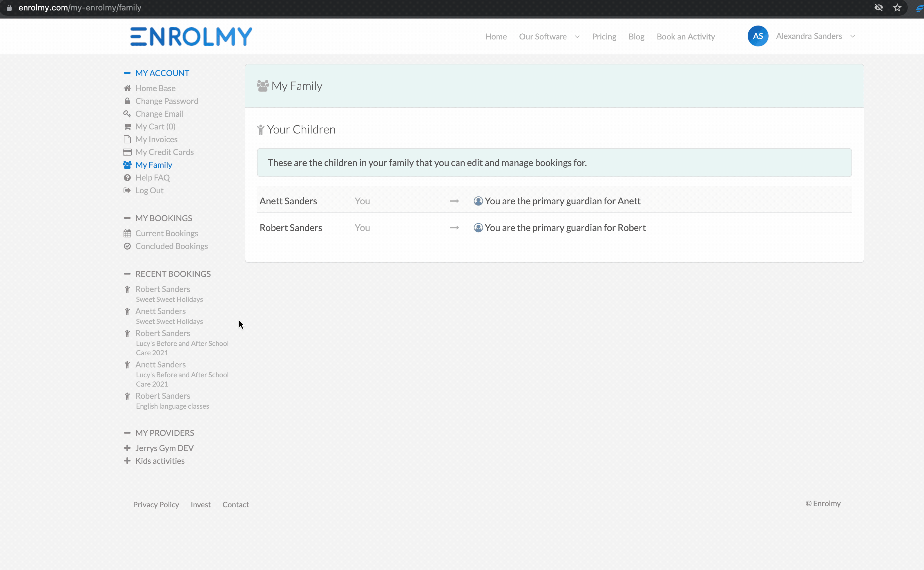The width and height of the screenshot is (924, 570).
Task: Open the Privacy Policy footer link
Action: pos(156,505)
